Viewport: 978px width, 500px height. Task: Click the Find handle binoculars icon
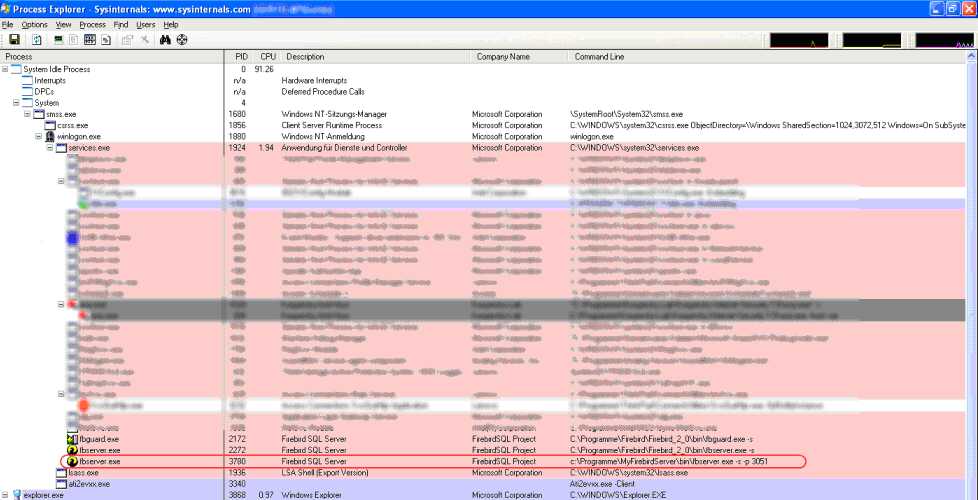coord(165,40)
